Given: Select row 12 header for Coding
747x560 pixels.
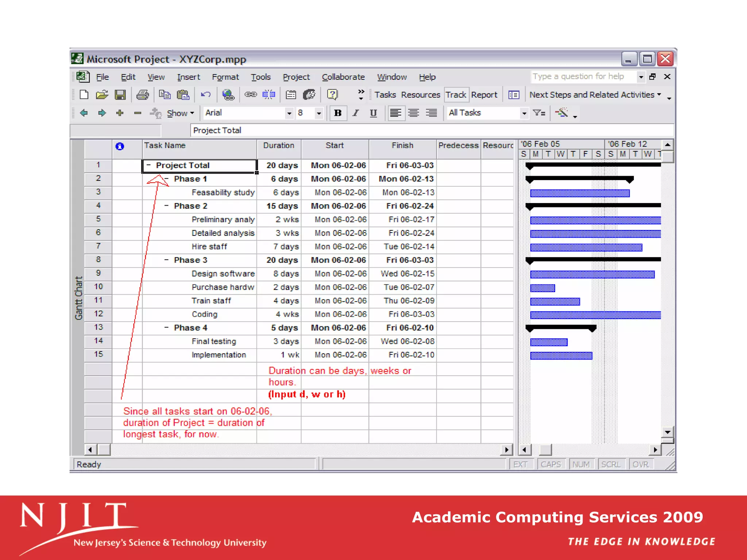Looking at the screenshot, I should [x=98, y=314].
